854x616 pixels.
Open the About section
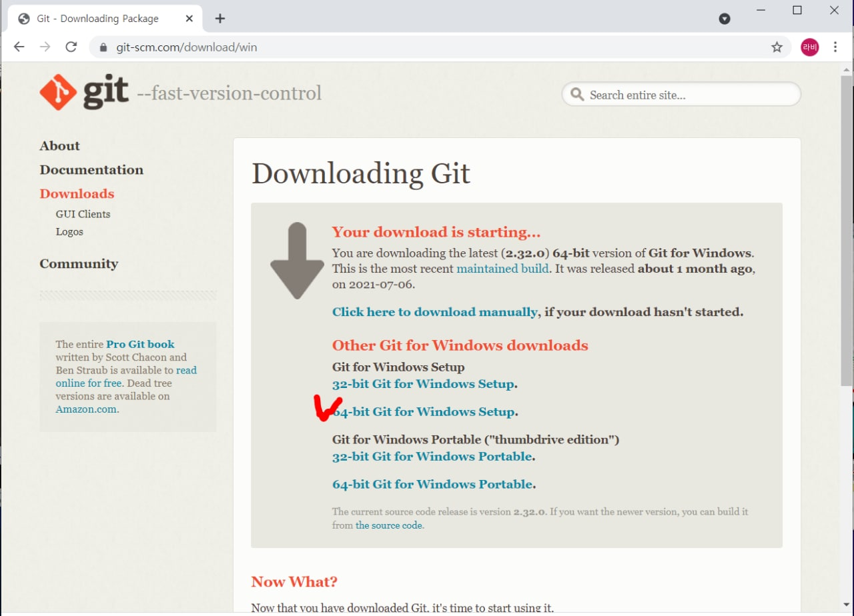point(59,146)
